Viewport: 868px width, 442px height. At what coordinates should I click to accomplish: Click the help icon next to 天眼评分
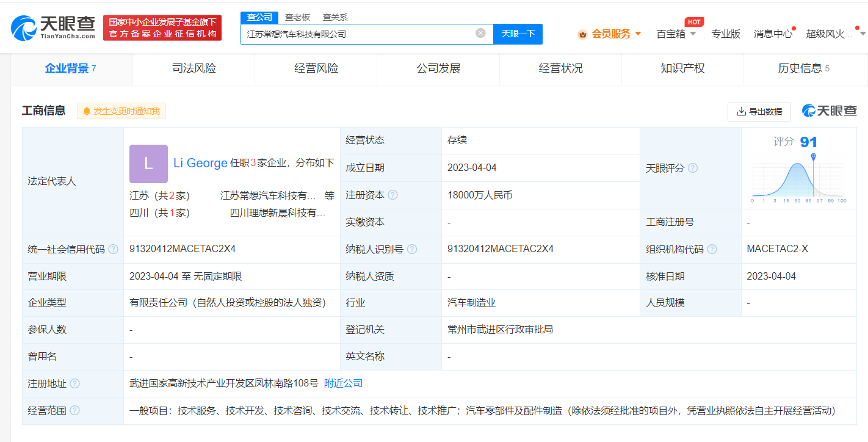[693, 168]
